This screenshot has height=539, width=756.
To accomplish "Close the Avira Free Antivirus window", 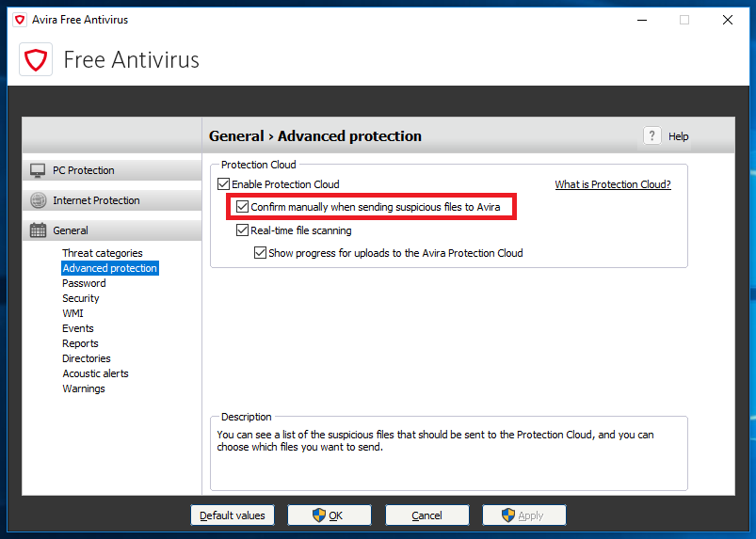I will click(x=728, y=20).
